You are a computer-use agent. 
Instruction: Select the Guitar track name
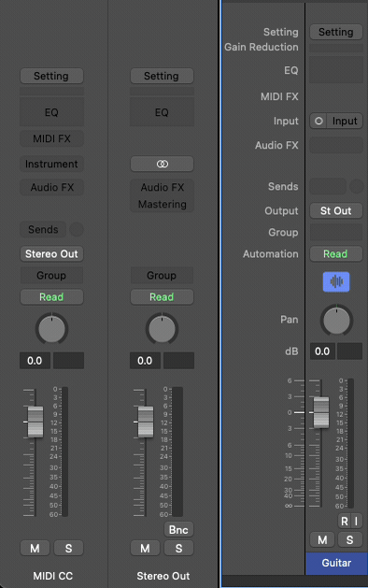click(x=336, y=563)
